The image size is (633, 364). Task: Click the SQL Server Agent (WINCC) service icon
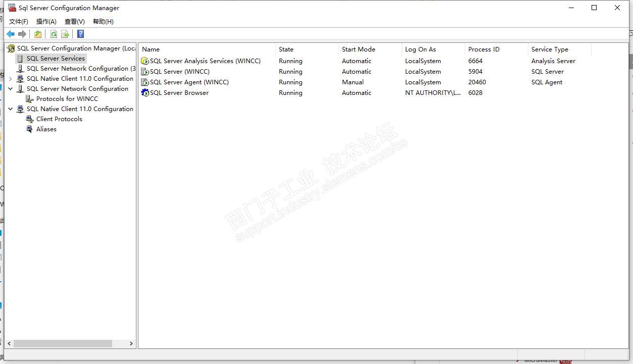point(145,82)
